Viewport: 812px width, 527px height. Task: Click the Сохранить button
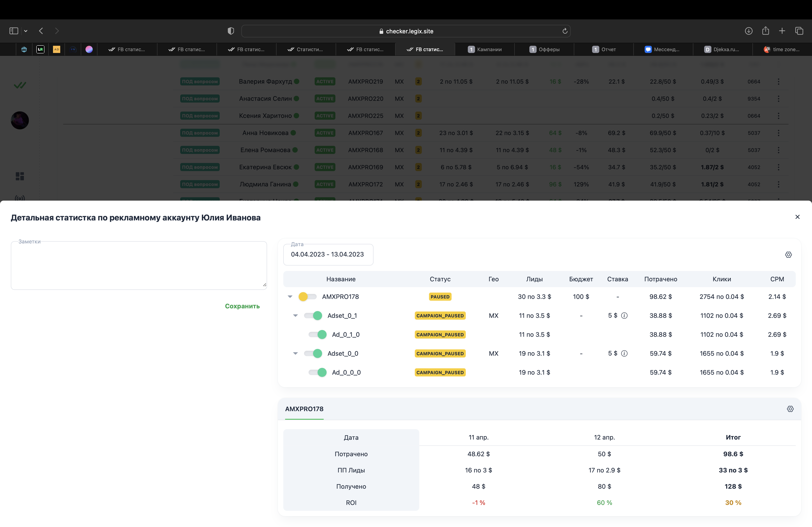coord(242,306)
